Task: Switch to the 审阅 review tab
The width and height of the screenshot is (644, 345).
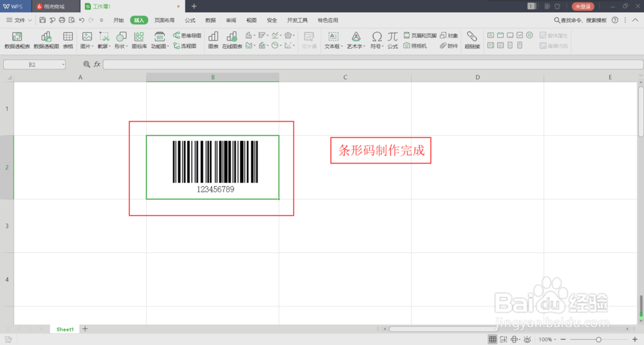Action: click(x=231, y=20)
